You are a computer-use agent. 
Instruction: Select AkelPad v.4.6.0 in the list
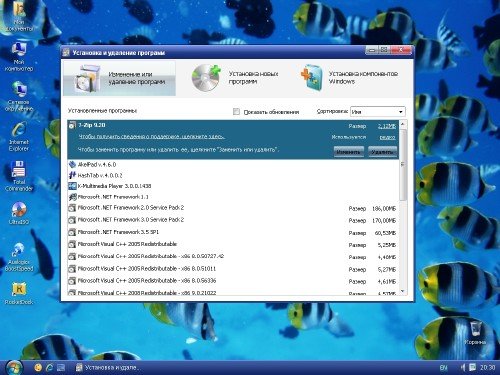233,164
